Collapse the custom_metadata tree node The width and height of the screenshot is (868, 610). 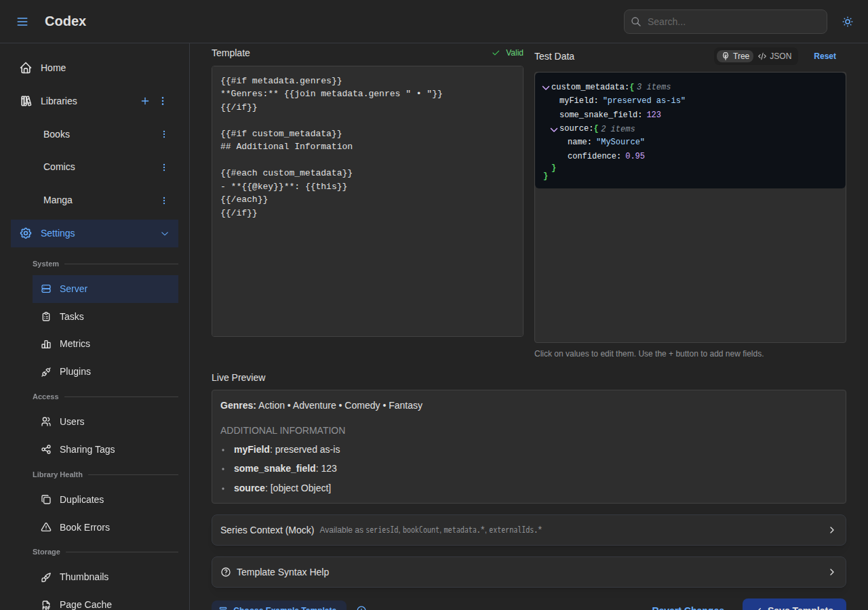click(546, 87)
